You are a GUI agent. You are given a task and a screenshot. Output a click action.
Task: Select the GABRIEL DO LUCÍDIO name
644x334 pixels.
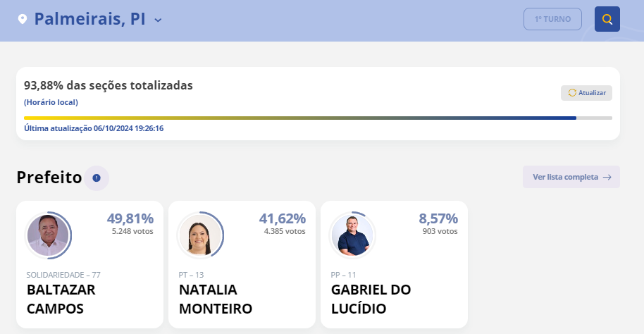pyautogui.click(x=371, y=299)
